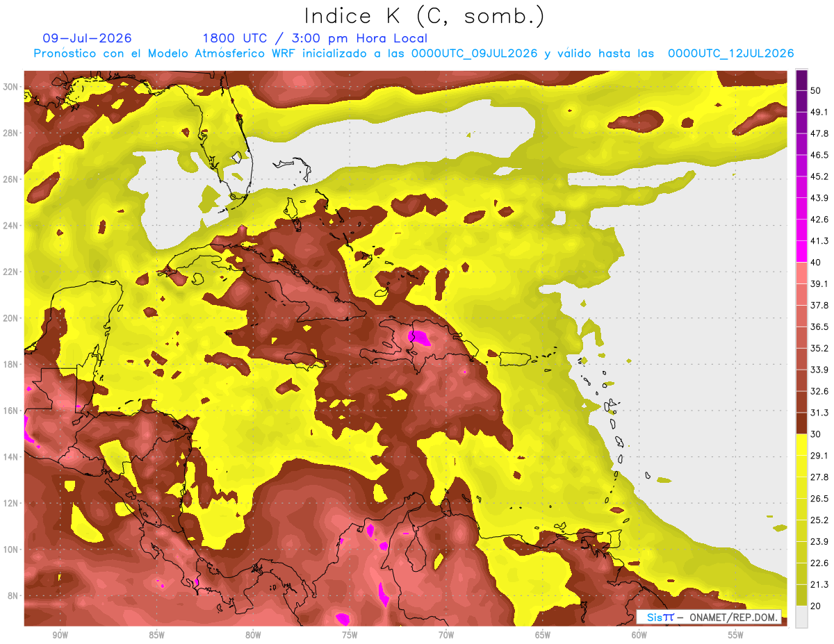Click the colorbar value "37.8"

point(819,305)
